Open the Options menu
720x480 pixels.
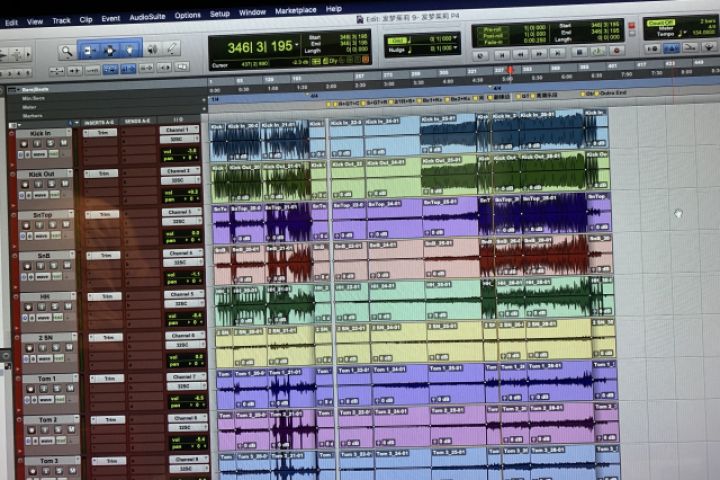(187, 16)
